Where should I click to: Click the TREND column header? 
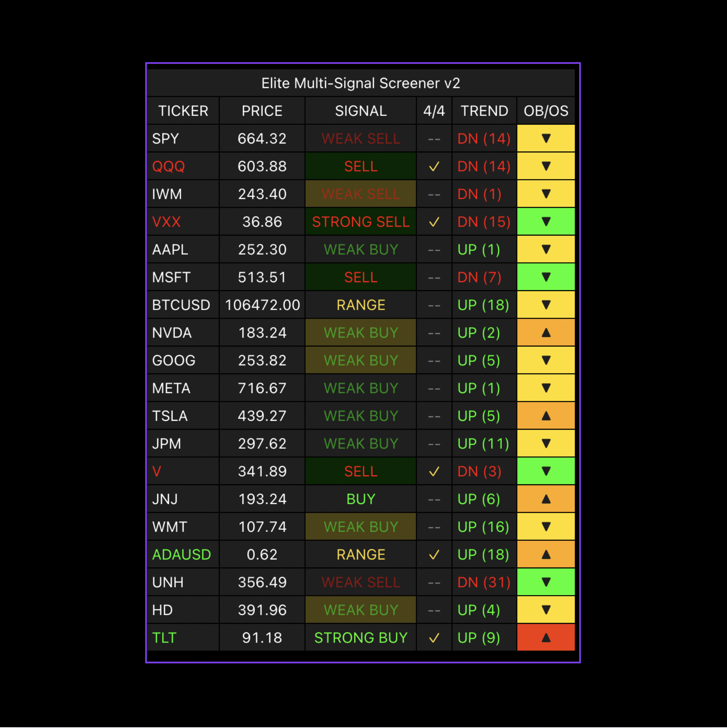pyautogui.click(x=484, y=111)
